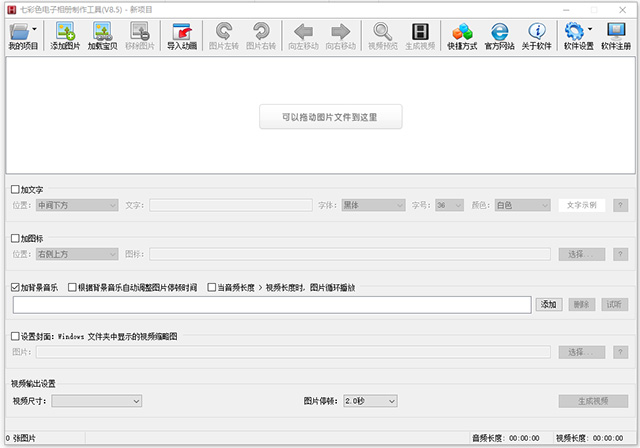This screenshot has width=640, height=448.
Task: Click help ? button in 加文字 row
Action: coord(620,205)
